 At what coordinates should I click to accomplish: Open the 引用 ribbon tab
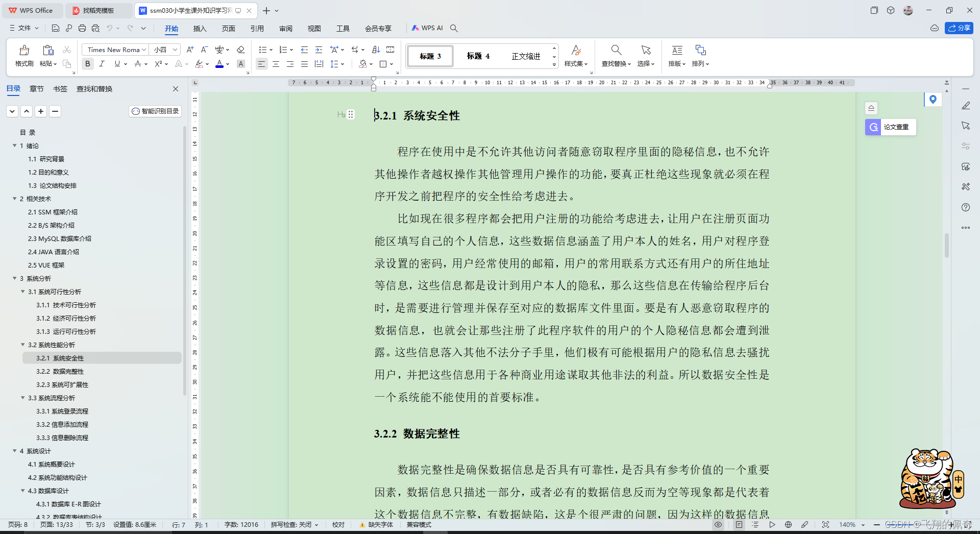257,29
